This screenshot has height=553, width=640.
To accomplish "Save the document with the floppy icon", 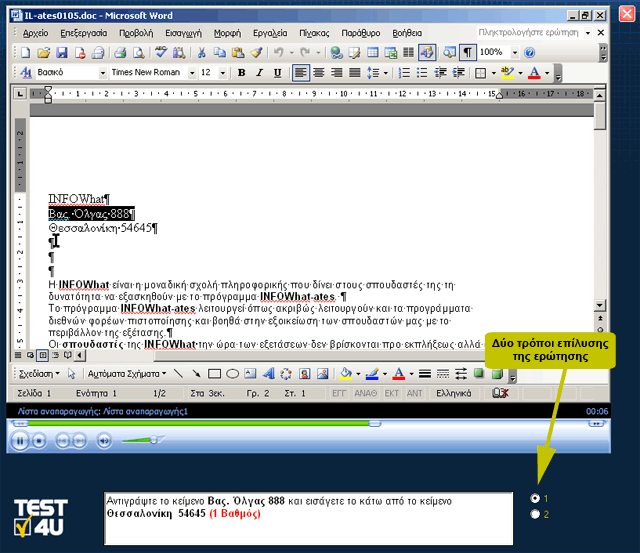I will click(x=62, y=53).
